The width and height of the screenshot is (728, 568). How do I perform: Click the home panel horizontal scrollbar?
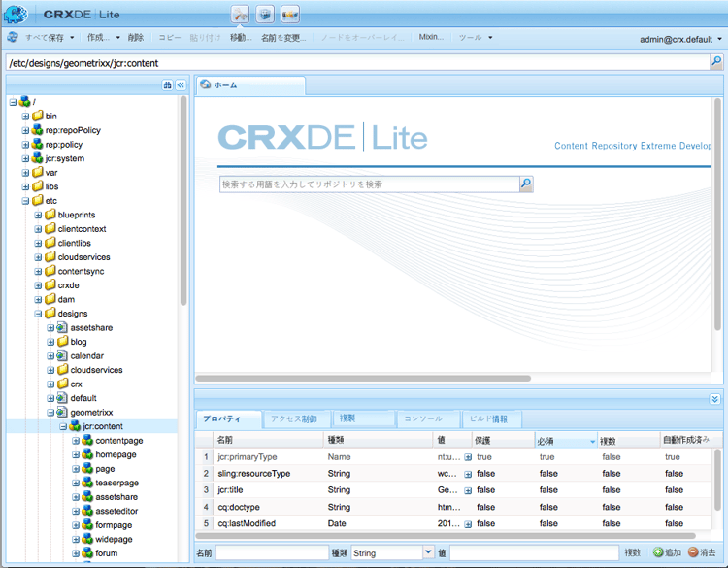(363, 378)
